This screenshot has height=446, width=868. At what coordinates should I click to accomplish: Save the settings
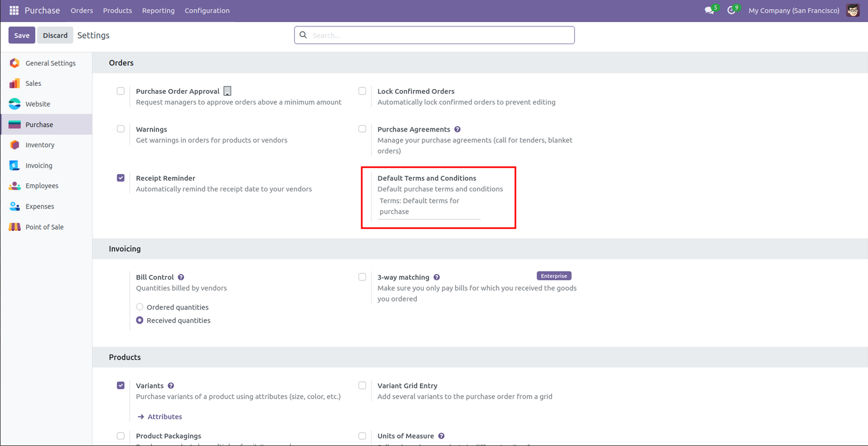pos(22,35)
